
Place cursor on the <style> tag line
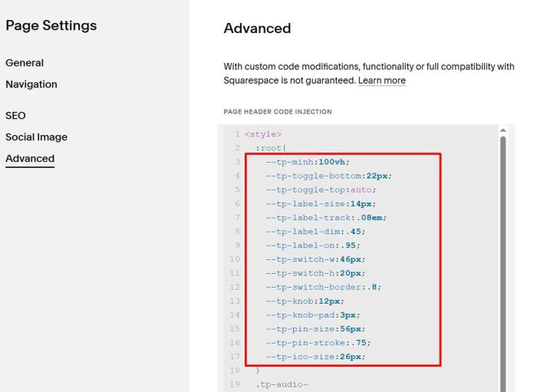pyautogui.click(x=263, y=134)
